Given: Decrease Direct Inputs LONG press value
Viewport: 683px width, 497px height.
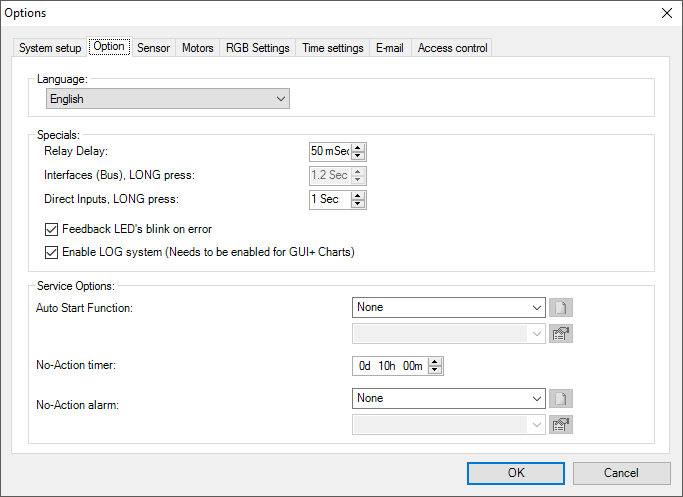Looking at the screenshot, I should [x=359, y=204].
